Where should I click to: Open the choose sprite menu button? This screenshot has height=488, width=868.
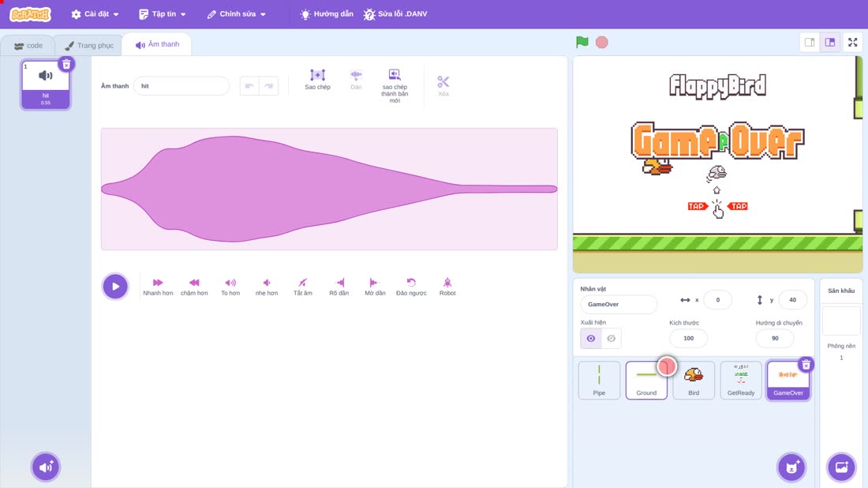click(791, 467)
